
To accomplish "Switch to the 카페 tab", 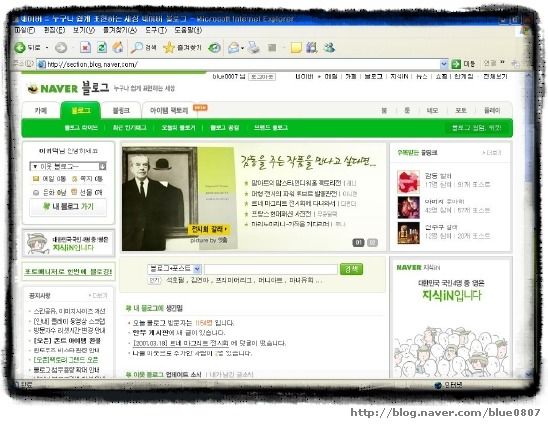I will 41,110.
